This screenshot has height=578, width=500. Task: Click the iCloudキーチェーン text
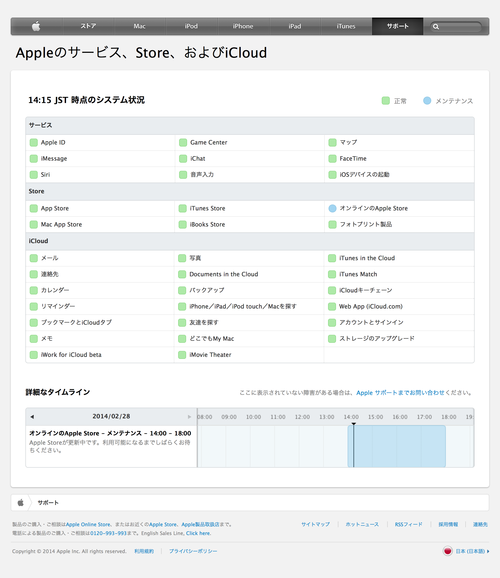[x=365, y=290]
